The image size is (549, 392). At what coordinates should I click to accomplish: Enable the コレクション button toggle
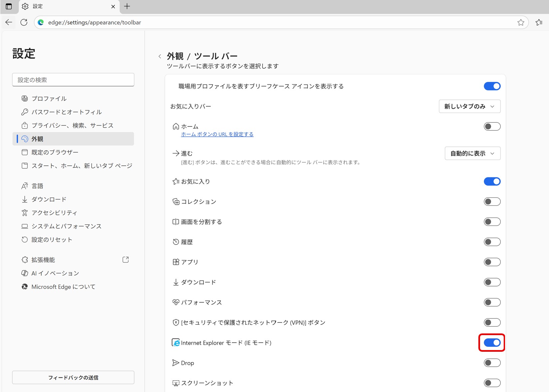point(492,202)
